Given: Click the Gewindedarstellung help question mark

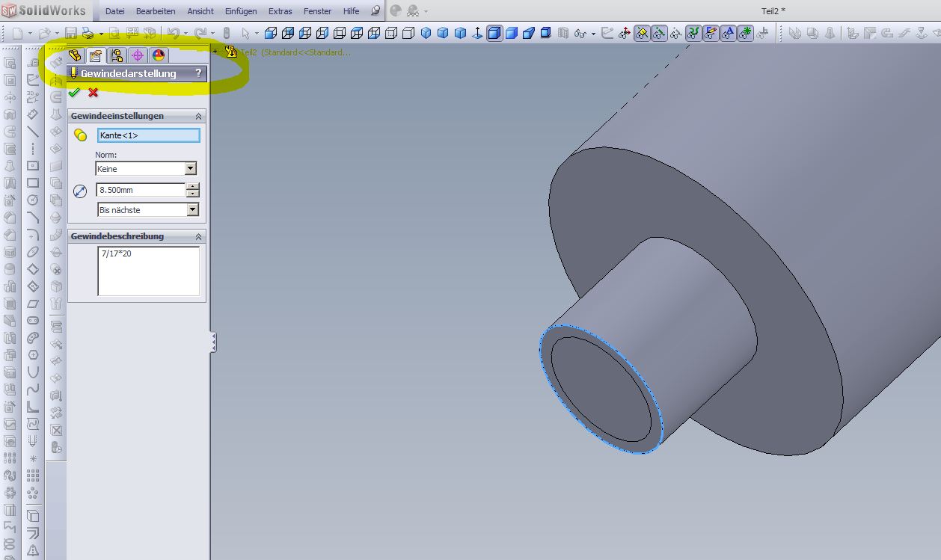Looking at the screenshot, I should pyautogui.click(x=198, y=73).
